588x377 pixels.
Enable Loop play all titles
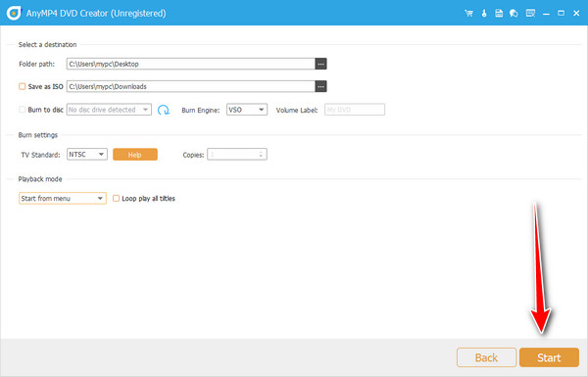(117, 198)
